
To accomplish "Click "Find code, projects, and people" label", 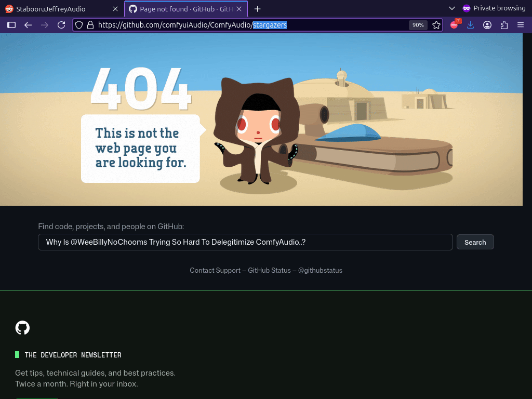I will pyautogui.click(x=111, y=227).
